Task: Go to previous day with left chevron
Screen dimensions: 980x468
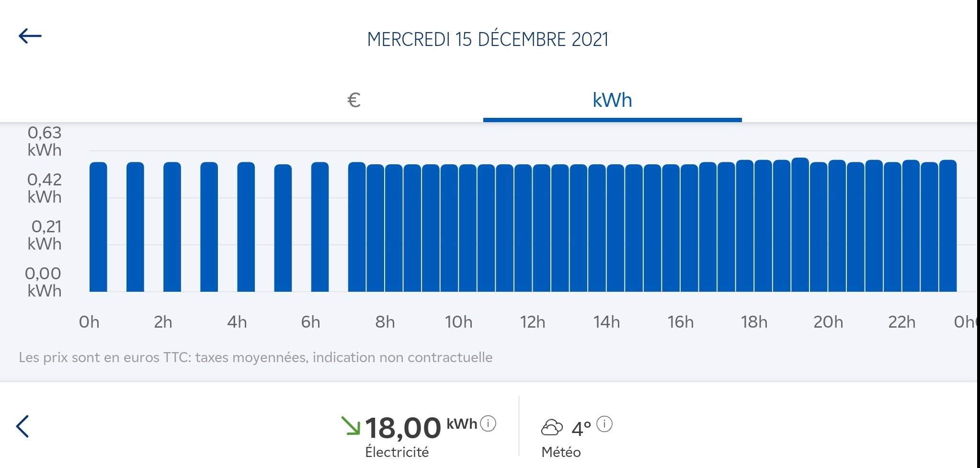Action: [x=23, y=426]
